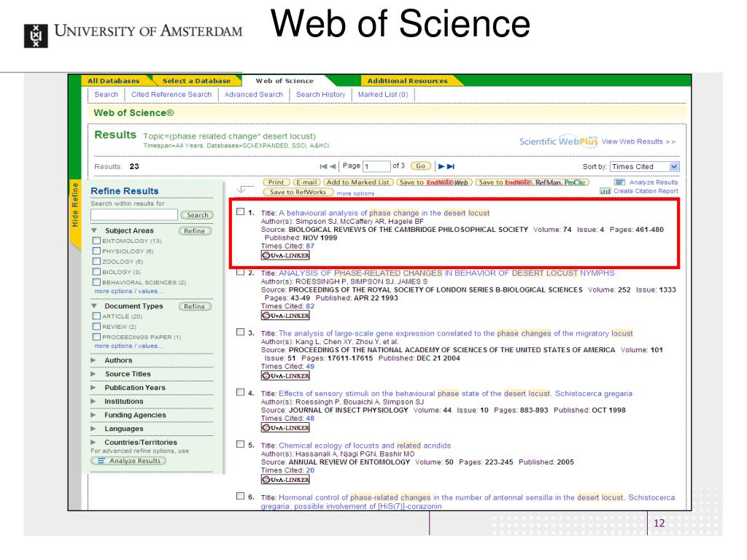Select checkbox for result 1
Image resolution: width=747 pixels, height=560 pixels.
tap(241, 211)
